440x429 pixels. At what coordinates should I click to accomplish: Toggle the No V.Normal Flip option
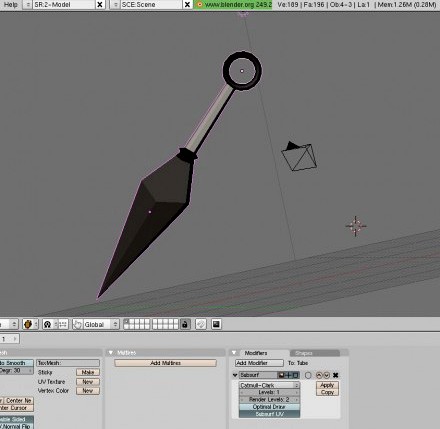[16, 426]
